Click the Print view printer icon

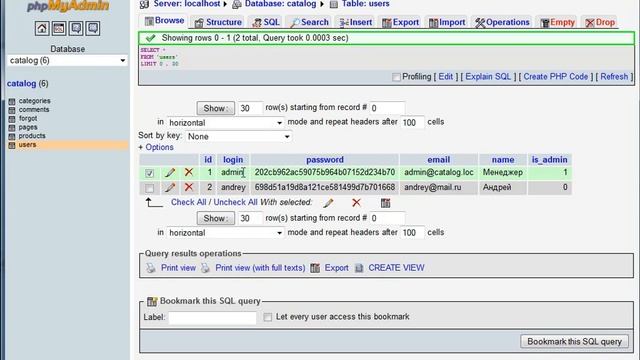tap(151, 268)
